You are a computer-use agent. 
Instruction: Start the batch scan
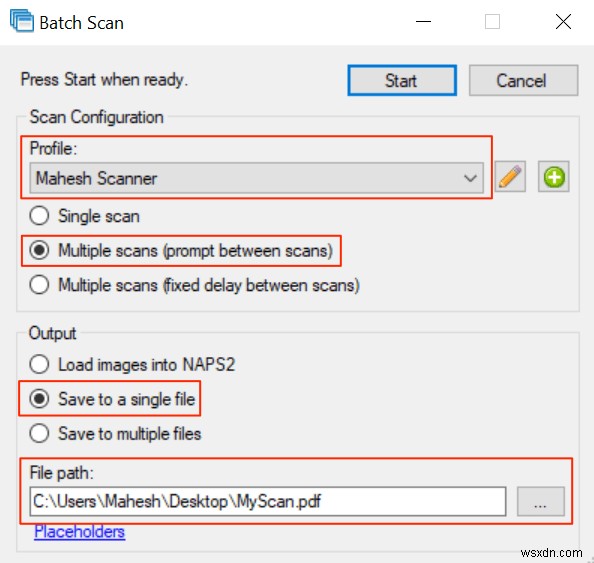coord(402,80)
